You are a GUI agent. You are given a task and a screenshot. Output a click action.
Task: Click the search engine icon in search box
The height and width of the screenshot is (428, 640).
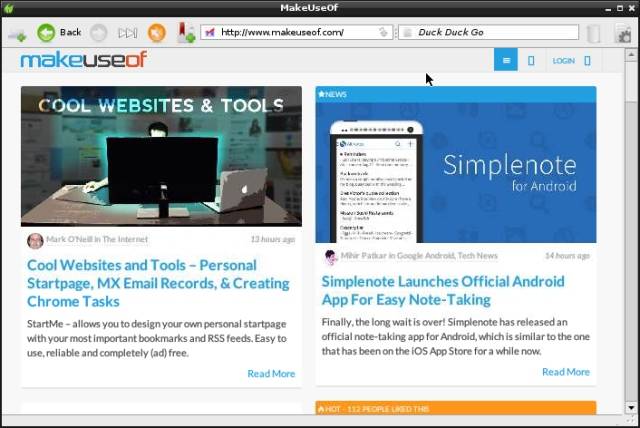click(407, 33)
